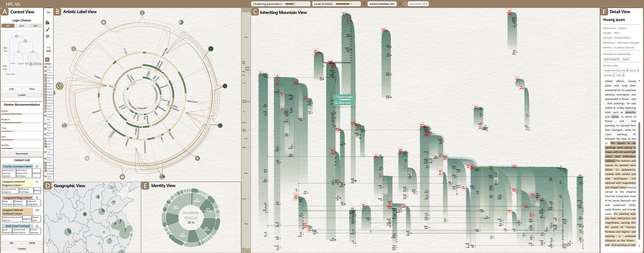The width and height of the screenshot is (644, 253).
Task: Uncheck the Rabbit subject checkbox
Action: pos(46,84)
